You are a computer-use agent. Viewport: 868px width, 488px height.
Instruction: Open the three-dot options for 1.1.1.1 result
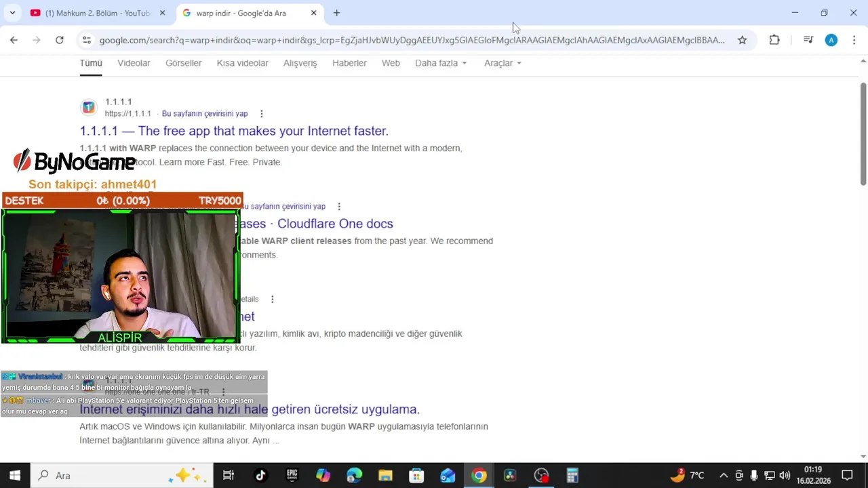pyautogui.click(x=261, y=114)
